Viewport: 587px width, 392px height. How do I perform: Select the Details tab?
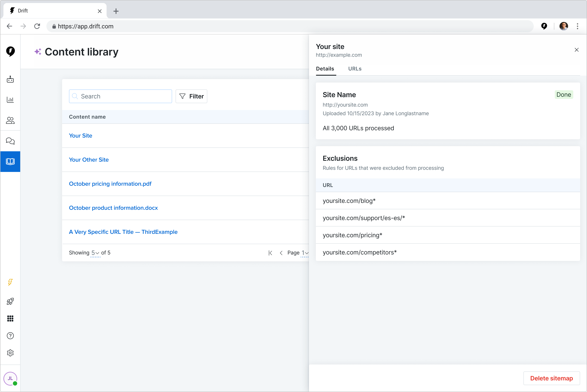[325, 69]
